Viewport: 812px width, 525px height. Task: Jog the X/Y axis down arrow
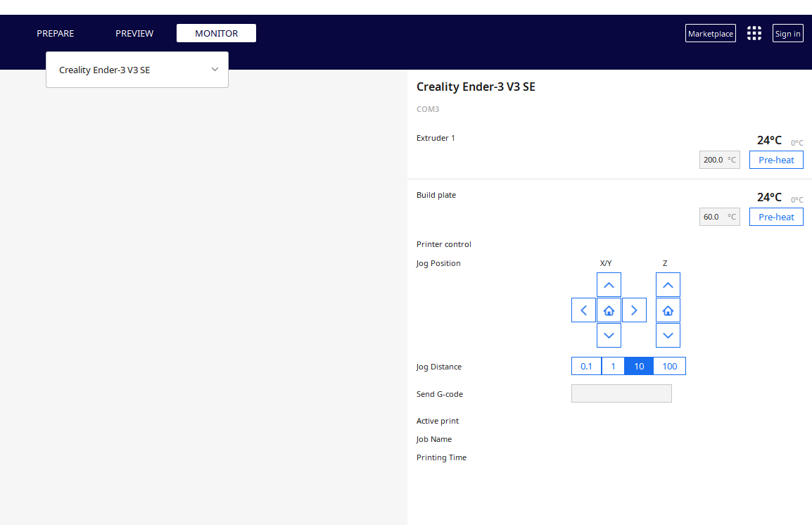[609, 336]
